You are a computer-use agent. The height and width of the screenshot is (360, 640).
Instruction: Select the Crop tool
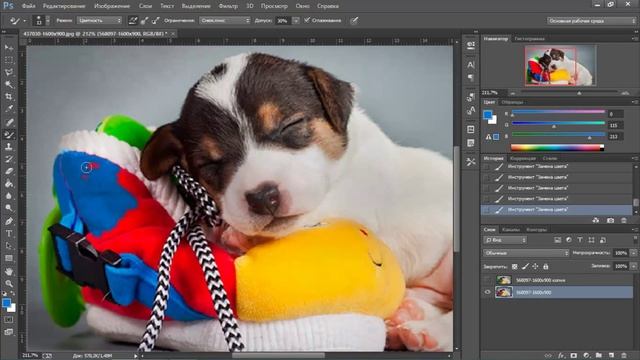[9, 97]
